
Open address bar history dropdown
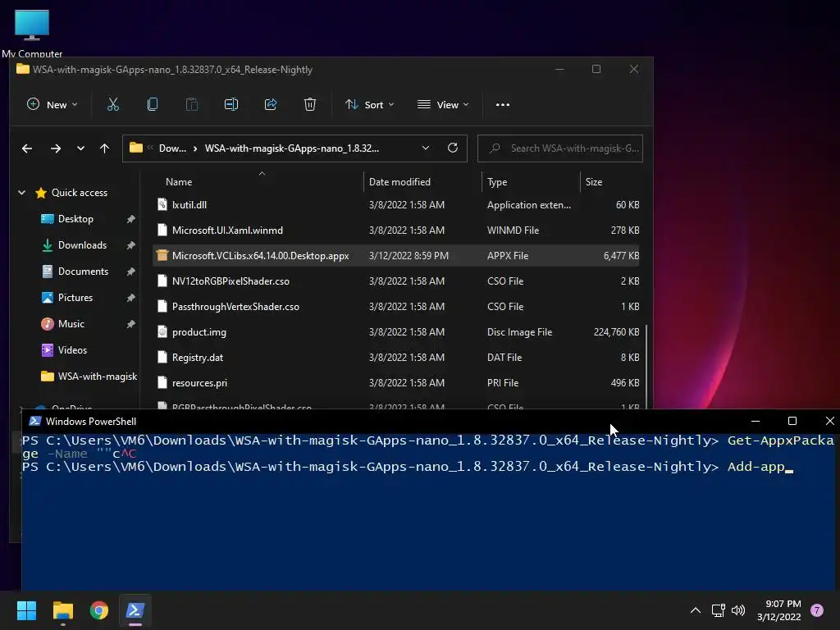pos(426,148)
